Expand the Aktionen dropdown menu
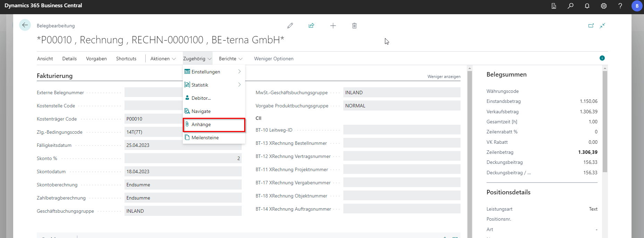Viewport: 644px width, 238px height. 163,59
